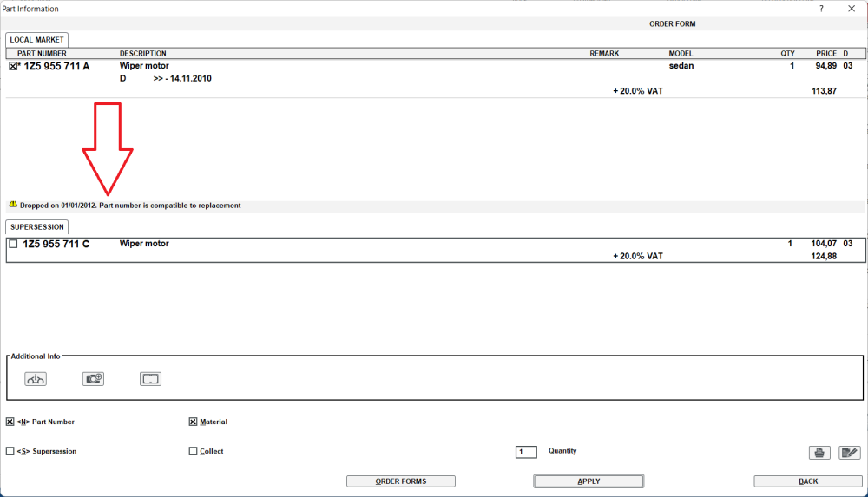The width and height of the screenshot is (868, 497).
Task: Uncheck part 1Z5 955 711 A checkbox
Action: point(13,67)
